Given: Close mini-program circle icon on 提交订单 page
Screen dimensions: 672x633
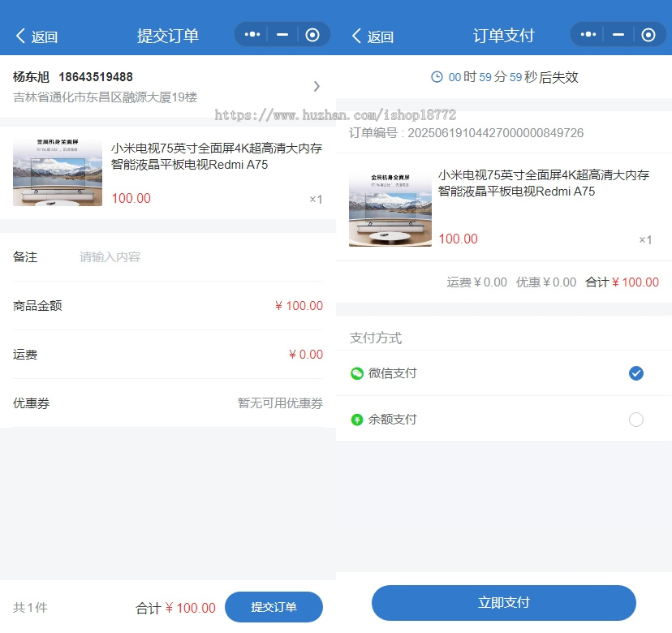Looking at the screenshot, I should point(312,34).
